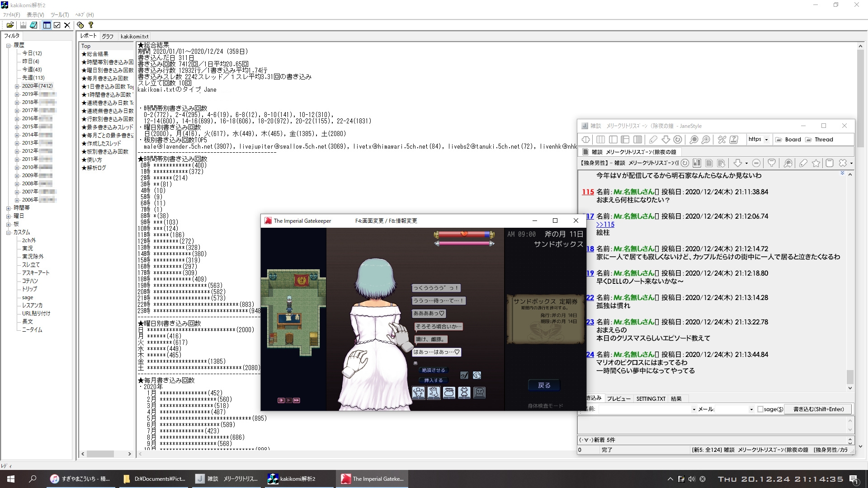Click post number 115 link
This screenshot has height=488, width=868.
pyautogui.click(x=588, y=192)
